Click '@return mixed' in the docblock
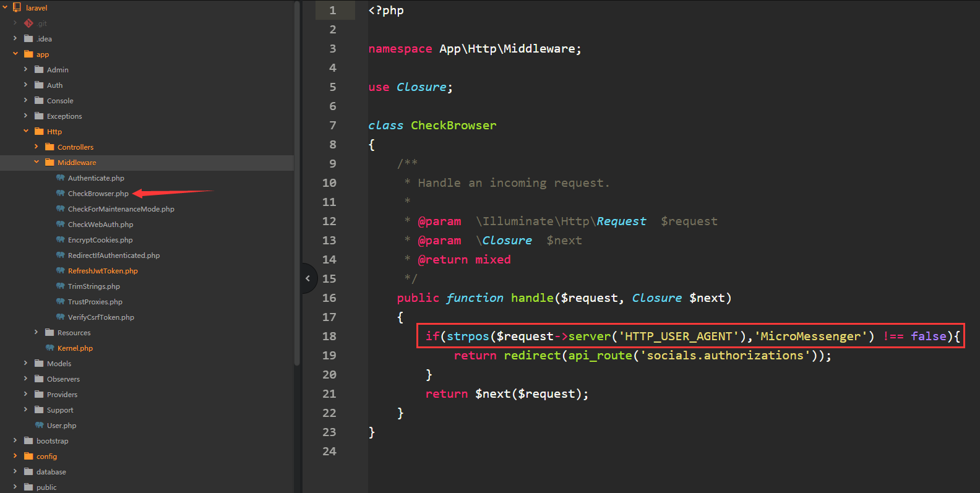Viewport: 980px width, 493px height. coord(465,259)
